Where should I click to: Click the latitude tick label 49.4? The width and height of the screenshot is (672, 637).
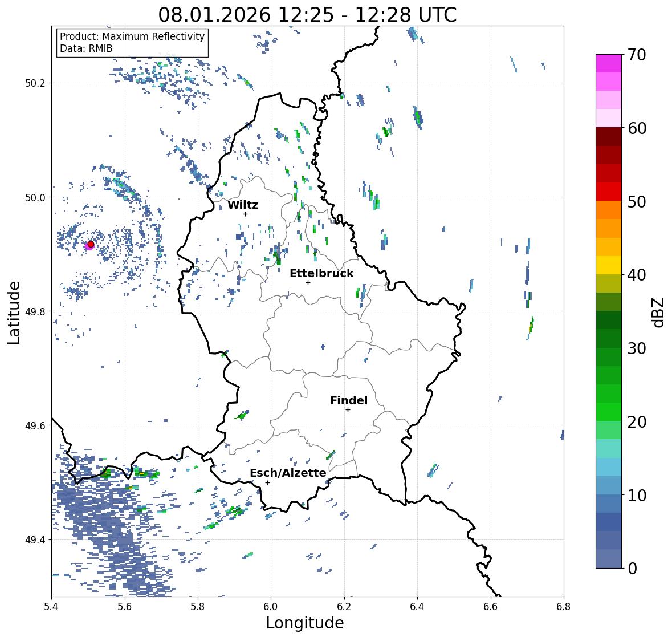[35, 540]
